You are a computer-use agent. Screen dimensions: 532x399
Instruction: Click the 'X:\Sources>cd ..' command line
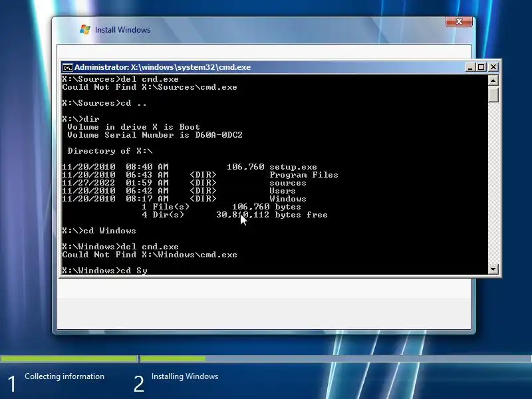[x=104, y=103]
